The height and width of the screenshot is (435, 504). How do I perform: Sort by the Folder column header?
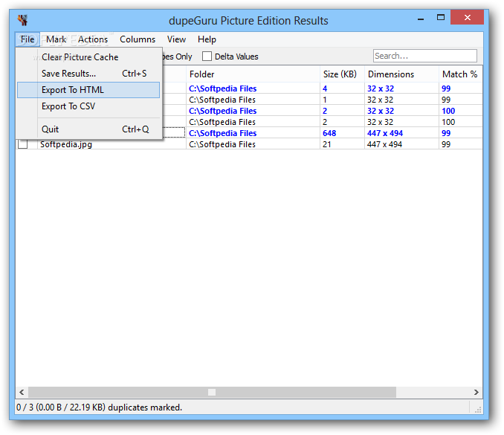click(x=253, y=74)
